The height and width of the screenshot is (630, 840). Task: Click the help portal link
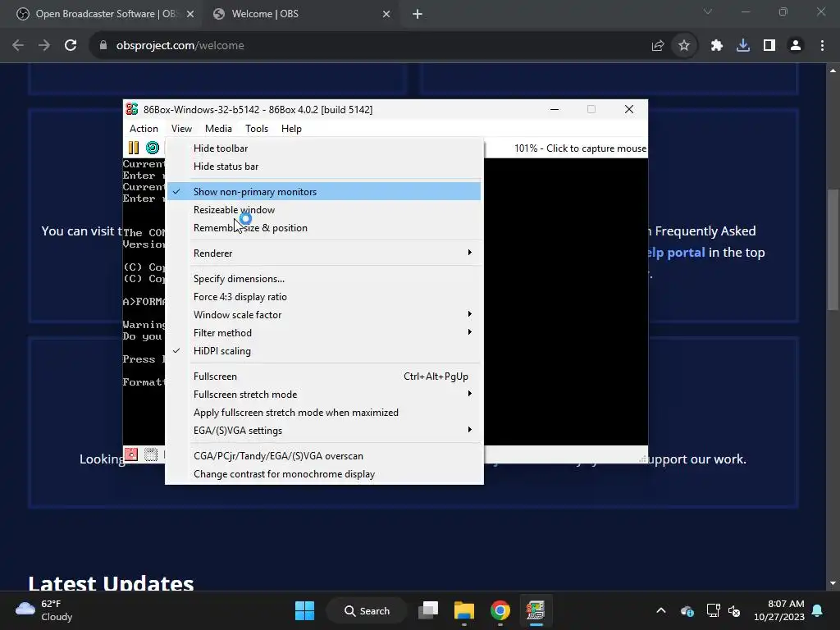pyautogui.click(x=675, y=253)
